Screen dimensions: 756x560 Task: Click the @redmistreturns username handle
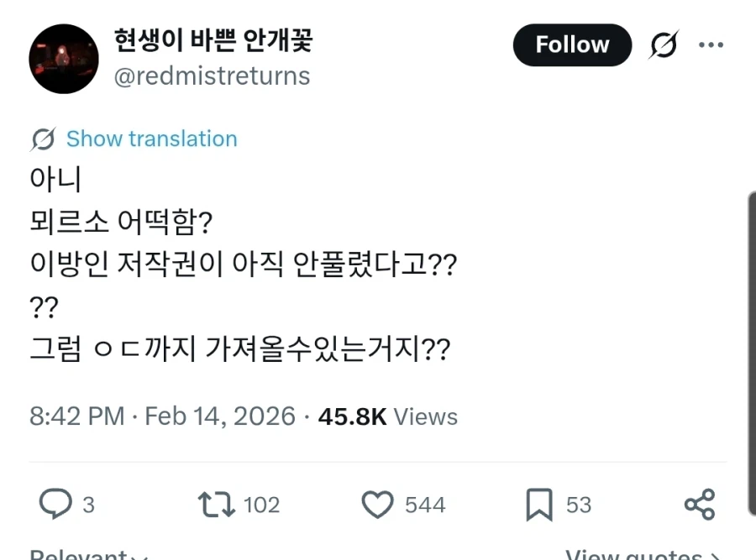pyautogui.click(x=213, y=76)
